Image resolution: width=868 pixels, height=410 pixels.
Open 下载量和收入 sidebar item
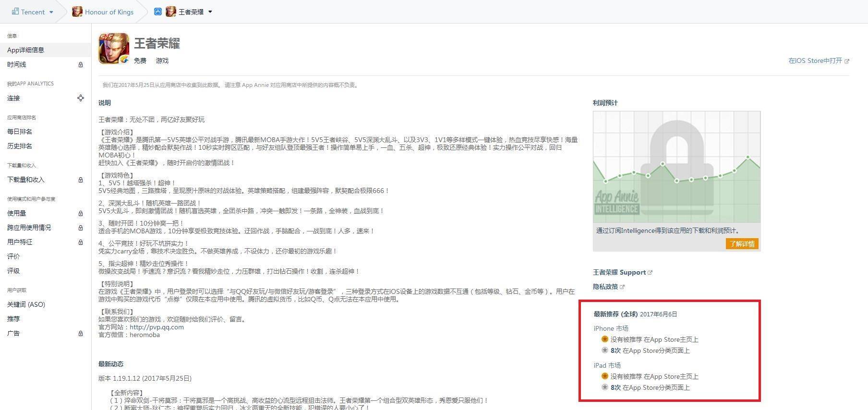coord(26,180)
